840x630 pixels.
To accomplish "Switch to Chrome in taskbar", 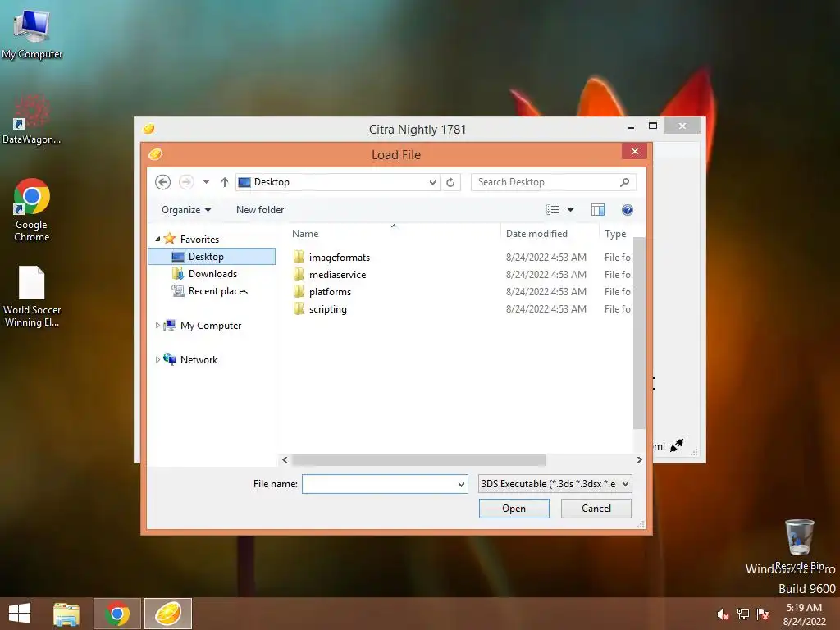I will (x=117, y=614).
